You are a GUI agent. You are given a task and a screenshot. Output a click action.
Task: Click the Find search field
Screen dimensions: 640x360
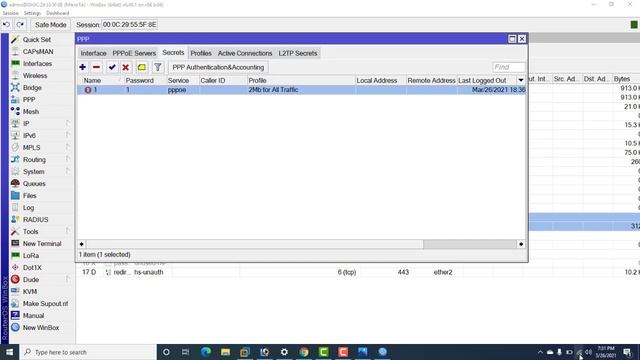pyautogui.click(x=509, y=67)
